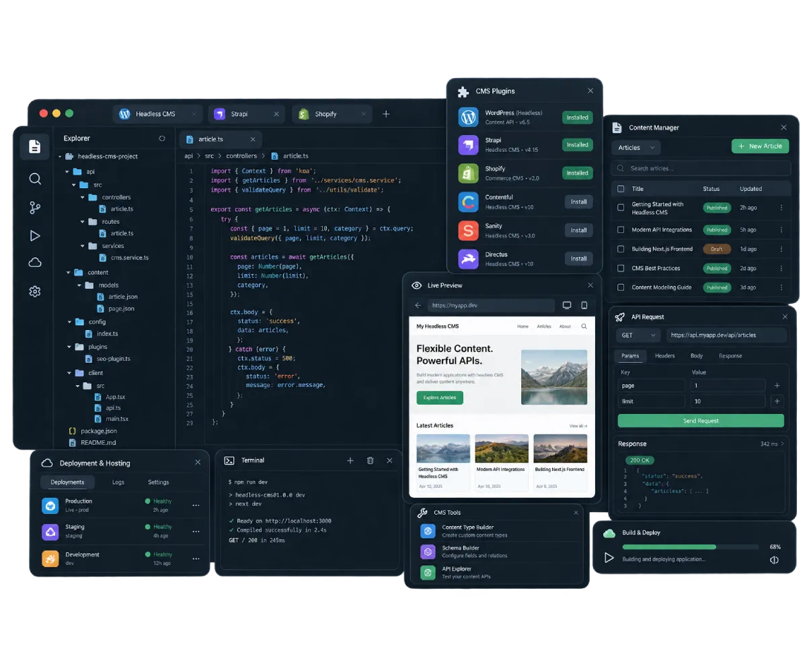Open the Search icon in the activity bar
This screenshot has height=672, width=807.
tap(35, 179)
